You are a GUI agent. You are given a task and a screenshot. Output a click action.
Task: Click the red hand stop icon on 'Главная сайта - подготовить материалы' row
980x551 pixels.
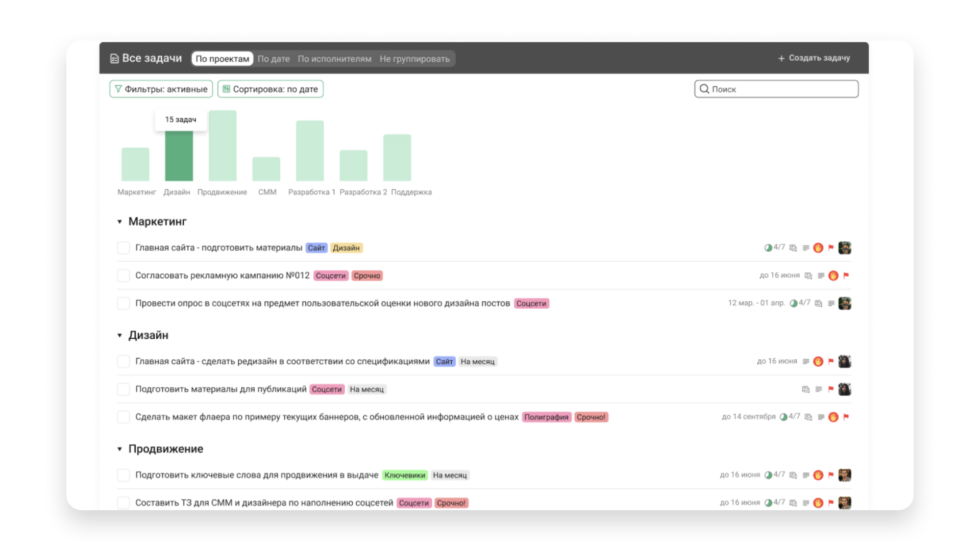818,248
